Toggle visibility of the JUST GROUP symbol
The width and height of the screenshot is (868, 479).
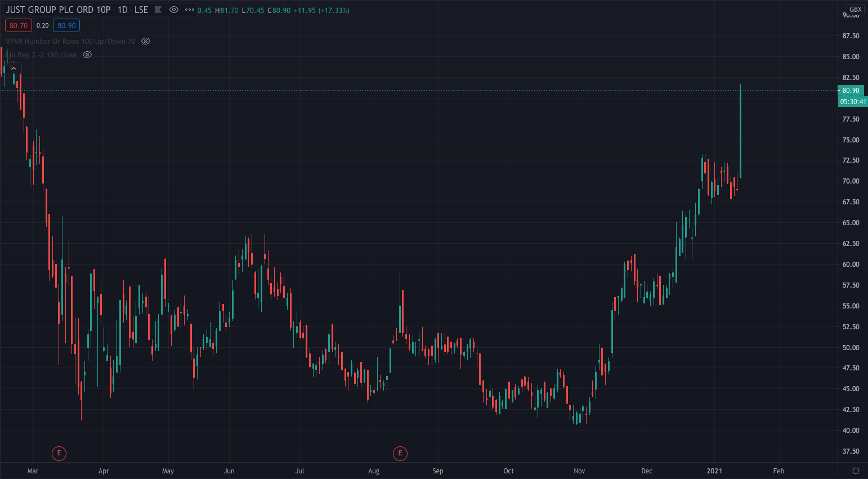(174, 10)
